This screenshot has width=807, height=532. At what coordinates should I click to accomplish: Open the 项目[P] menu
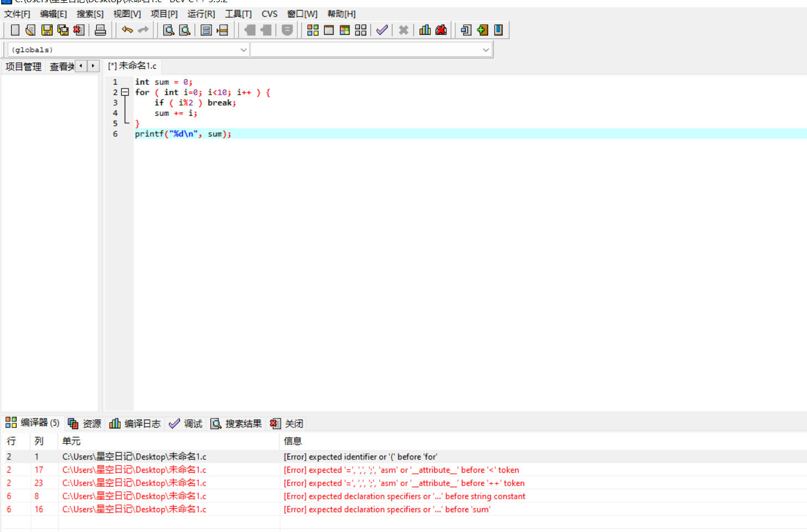165,14
